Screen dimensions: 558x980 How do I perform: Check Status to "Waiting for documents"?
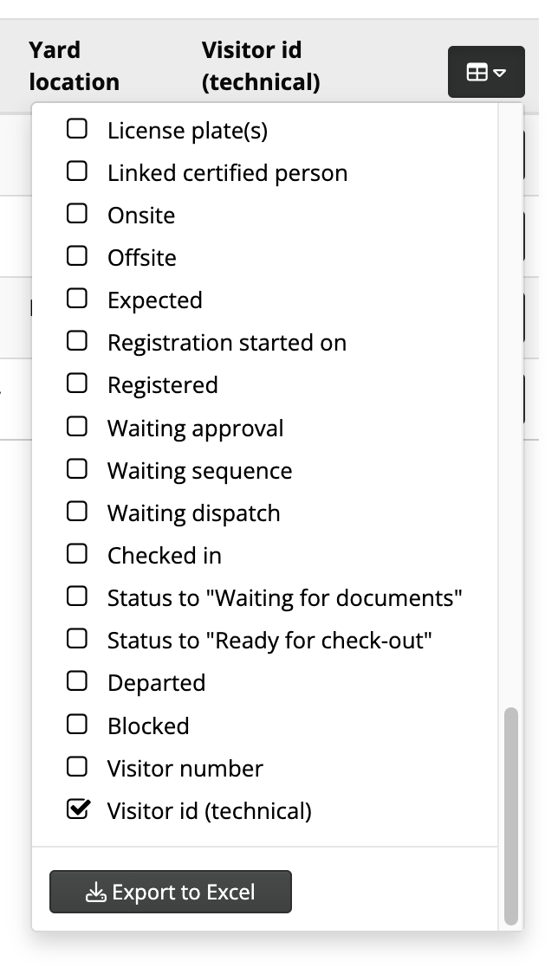click(x=77, y=596)
